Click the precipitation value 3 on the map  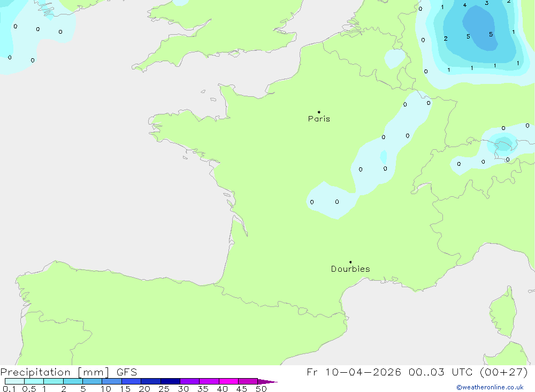486,3
